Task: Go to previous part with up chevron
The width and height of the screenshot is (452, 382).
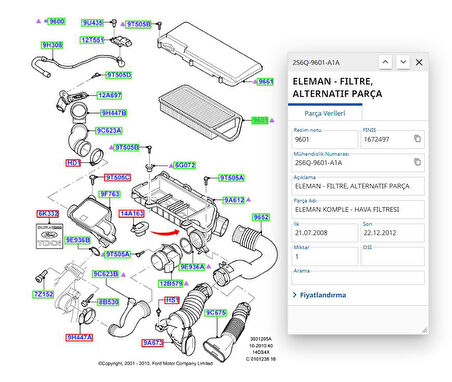Action: [385, 62]
